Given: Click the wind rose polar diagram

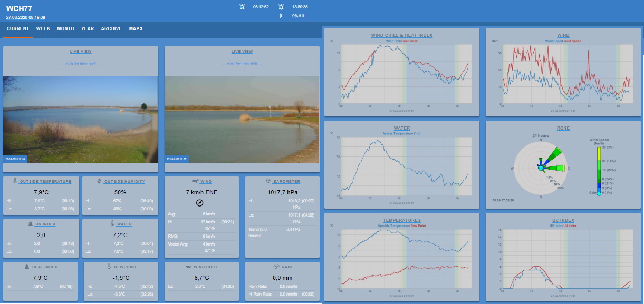Looking at the screenshot, I should click(540, 168).
